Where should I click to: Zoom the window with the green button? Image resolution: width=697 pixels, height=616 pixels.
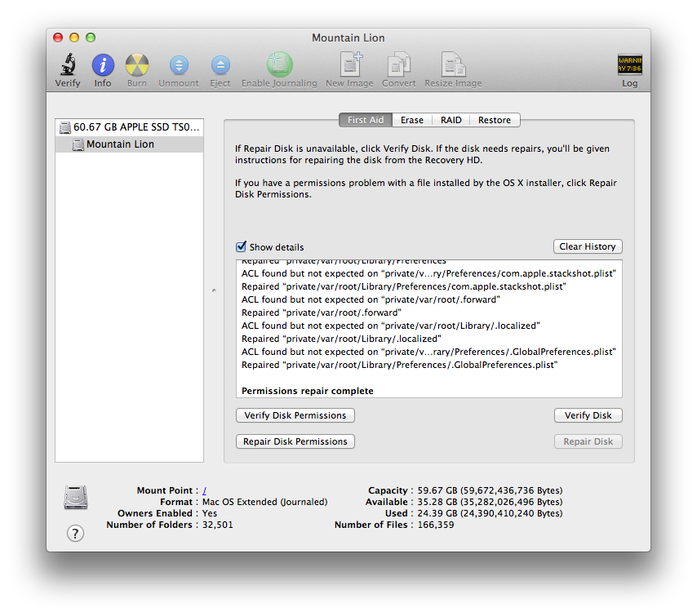(x=91, y=38)
